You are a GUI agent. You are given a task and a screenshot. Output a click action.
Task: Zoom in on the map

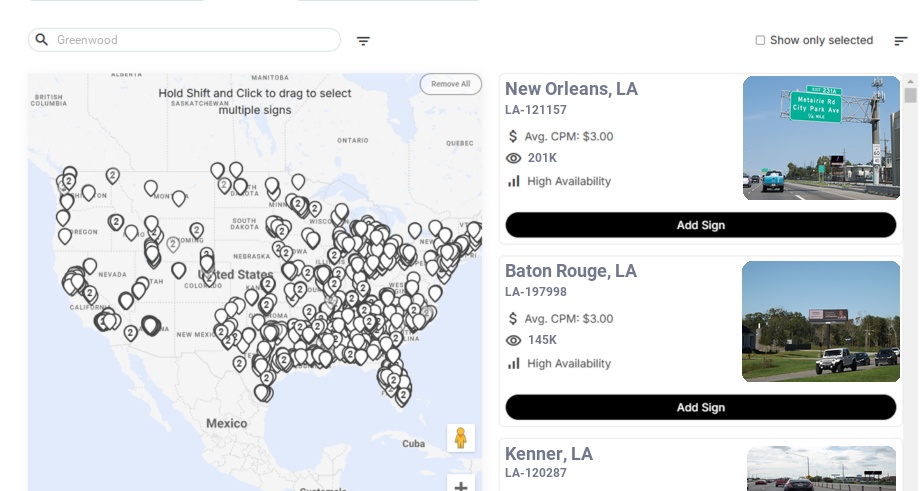click(x=460, y=486)
